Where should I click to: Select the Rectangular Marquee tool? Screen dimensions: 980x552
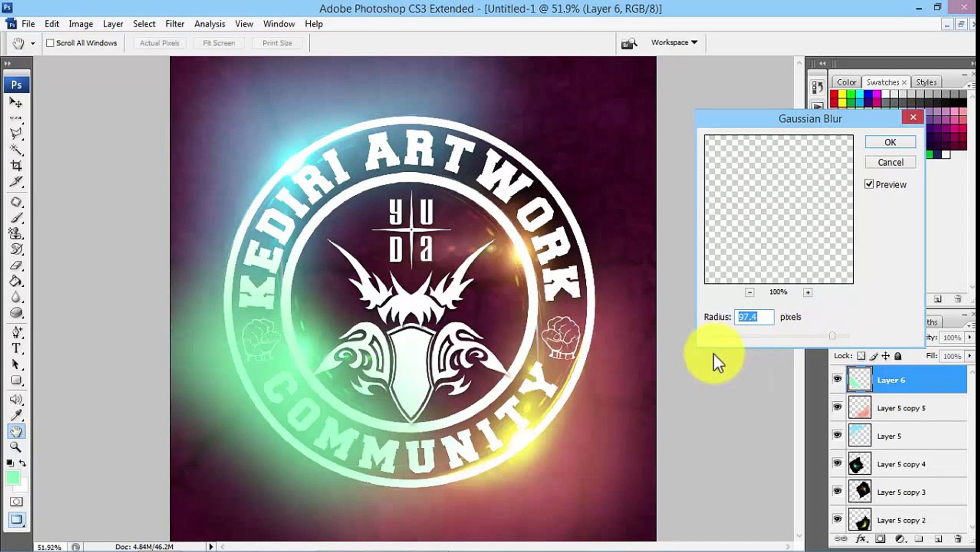[16, 118]
